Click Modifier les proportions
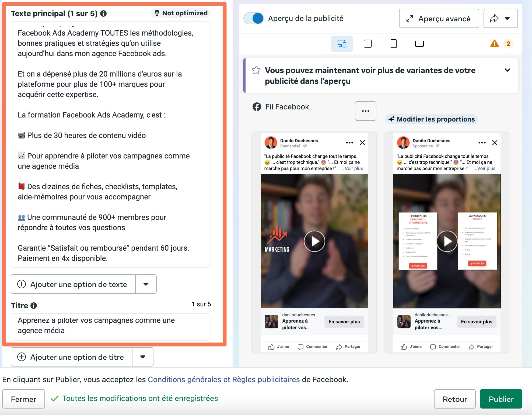The width and height of the screenshot is (532, 415). point(431,119)
